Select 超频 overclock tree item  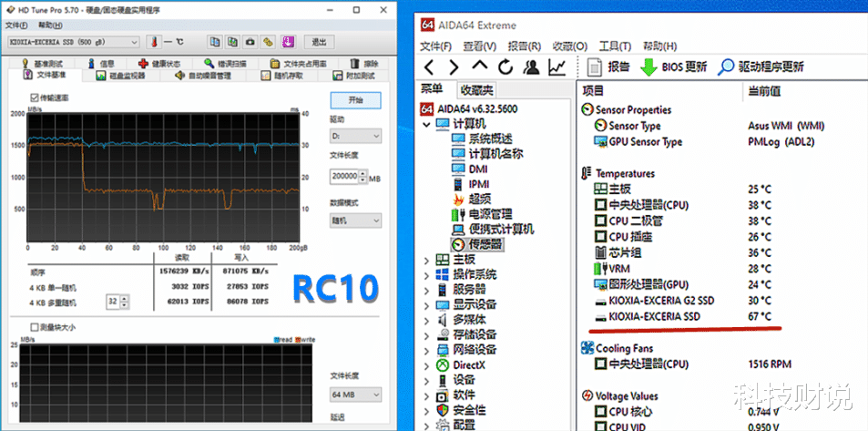click(x=479, y=199)
